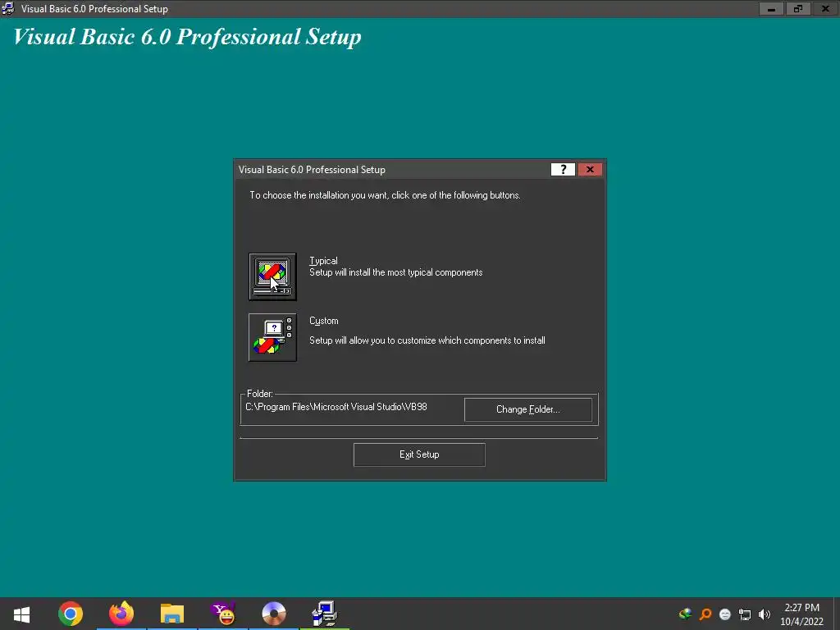Screen dimensions: 840x630
Task: Click the round white face tray icon
Action: [x=725, y=614]
